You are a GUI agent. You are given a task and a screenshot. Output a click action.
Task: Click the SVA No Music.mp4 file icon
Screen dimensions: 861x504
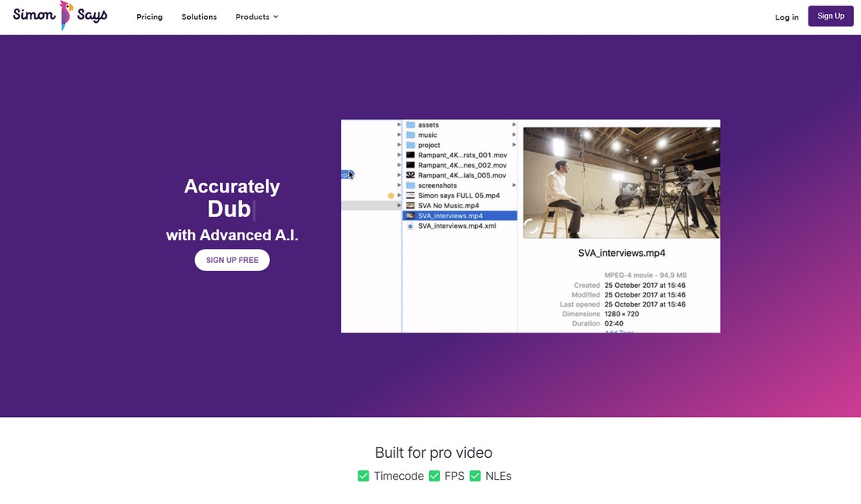point(410,205)
